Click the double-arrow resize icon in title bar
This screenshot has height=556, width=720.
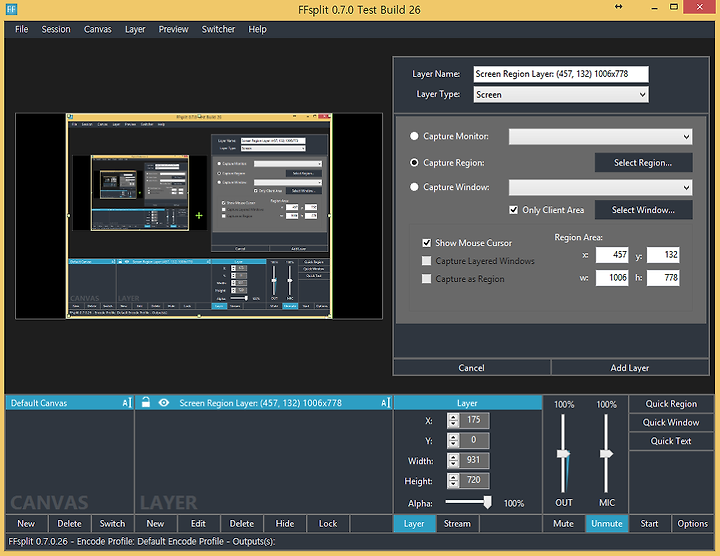pos(619,6)
